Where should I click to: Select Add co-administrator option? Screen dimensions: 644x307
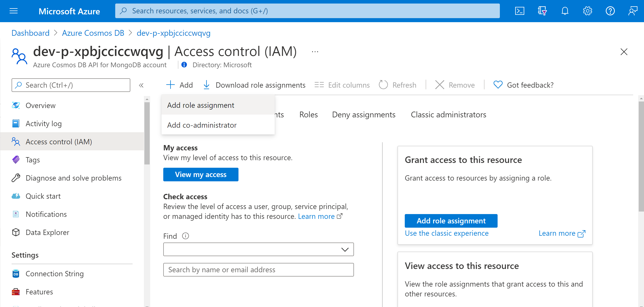[x=202, y=125]
